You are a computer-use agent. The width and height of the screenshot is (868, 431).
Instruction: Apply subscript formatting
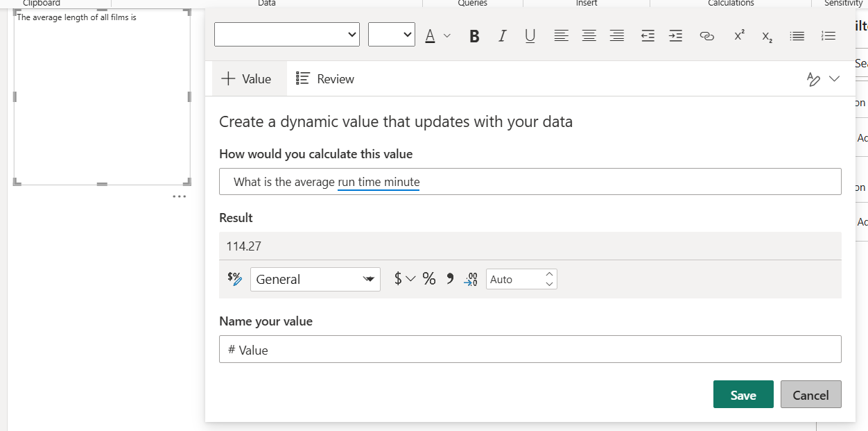click(x=767, y=36)
